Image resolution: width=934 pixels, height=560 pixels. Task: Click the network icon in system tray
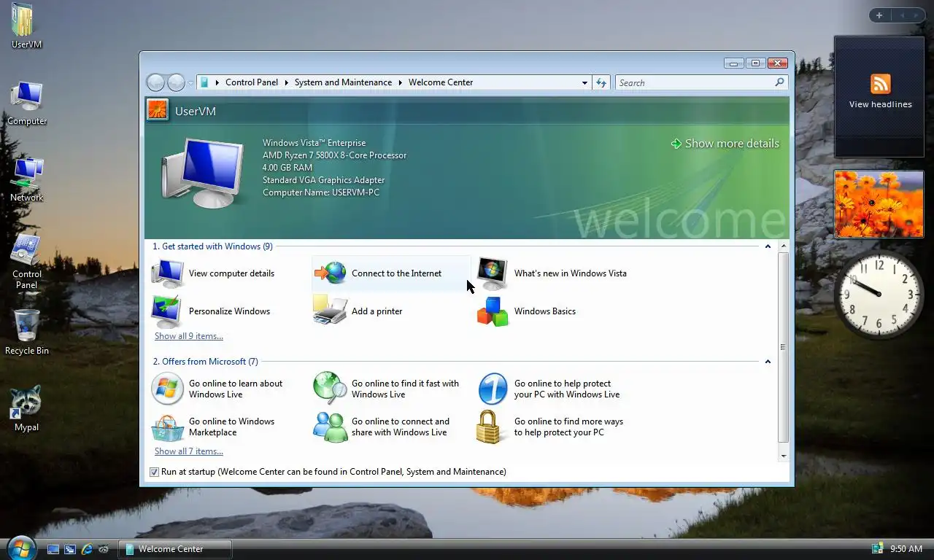877,548
